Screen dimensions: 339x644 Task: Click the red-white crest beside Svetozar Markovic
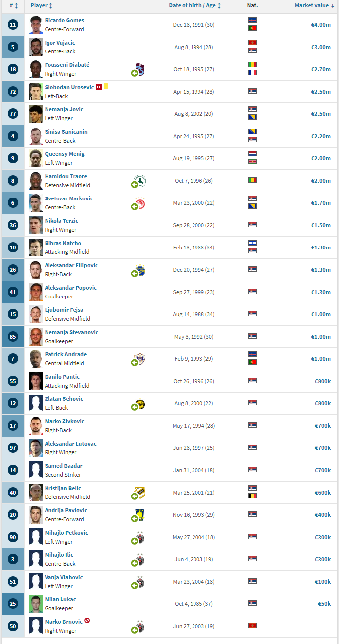(140, 203)
